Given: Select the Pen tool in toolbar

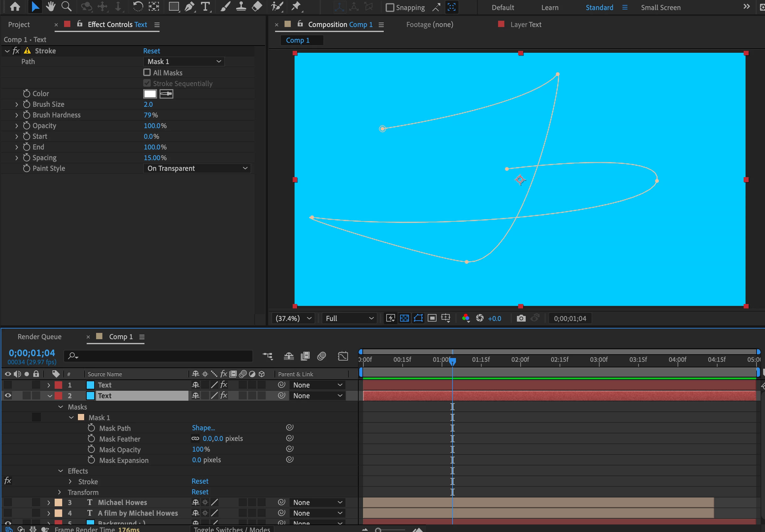Looking at the screenshot, I should pos(189,7).
